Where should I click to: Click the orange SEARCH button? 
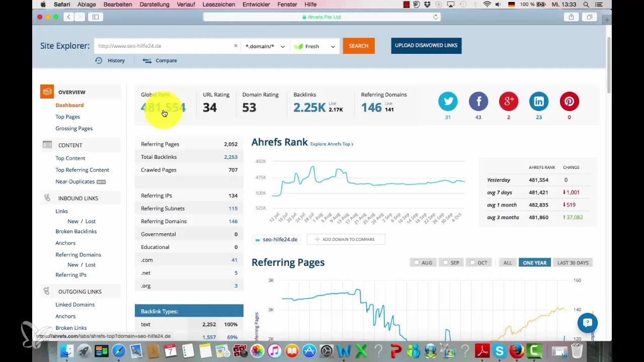point(359,46)
